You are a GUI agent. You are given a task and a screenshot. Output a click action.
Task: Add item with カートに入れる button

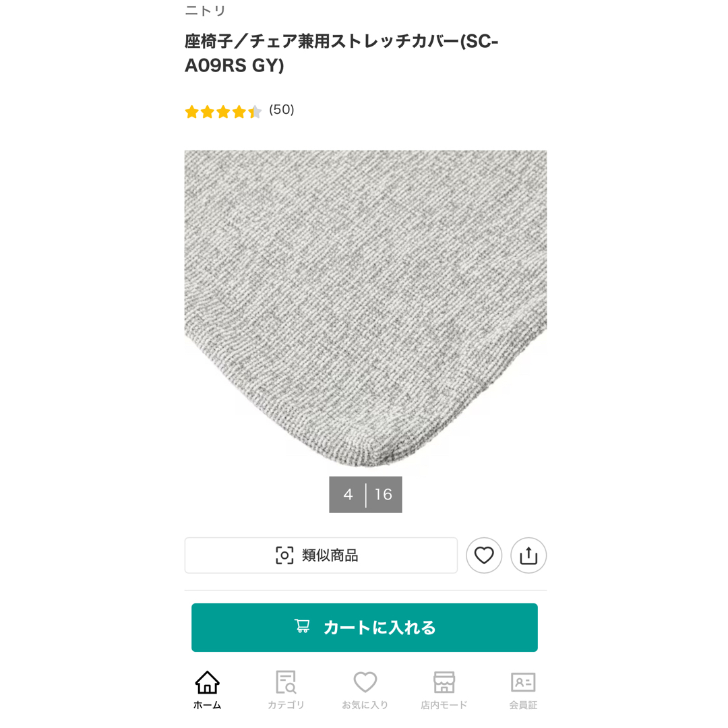point(365,628)
